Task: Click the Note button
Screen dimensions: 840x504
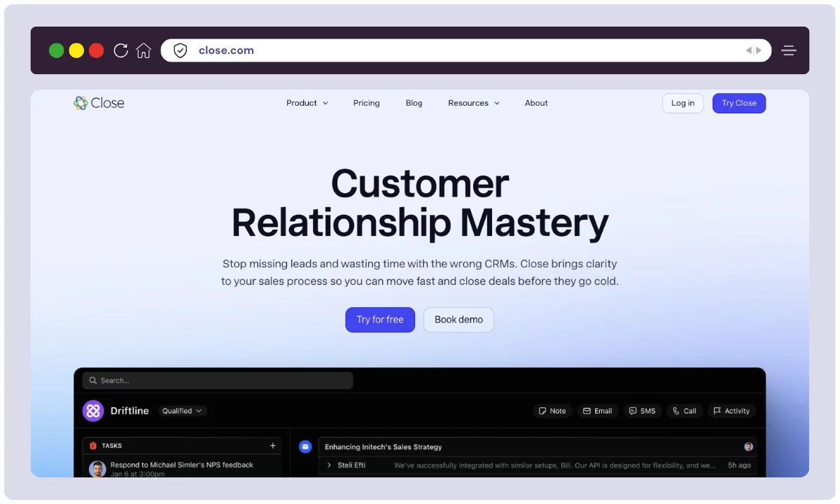Action: (x=552, y=411)
